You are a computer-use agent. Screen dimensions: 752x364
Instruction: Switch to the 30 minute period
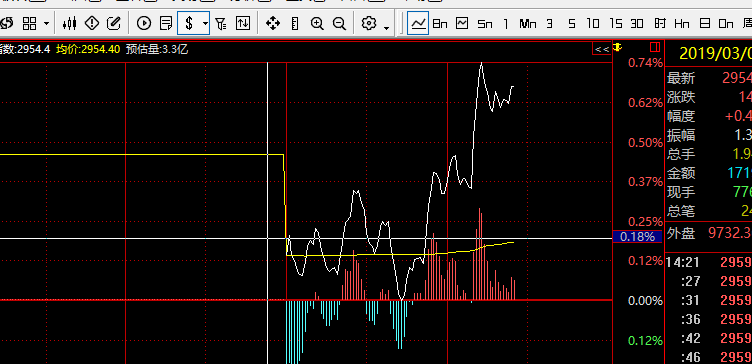coord(637,23)
